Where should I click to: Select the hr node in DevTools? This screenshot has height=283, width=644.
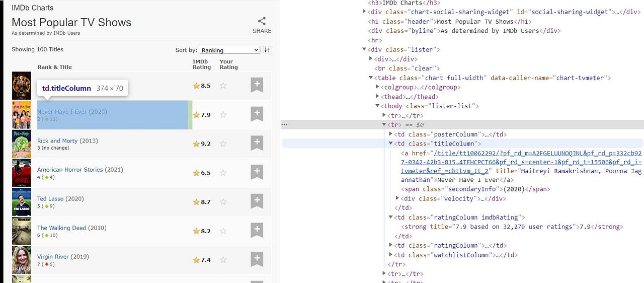375,40
